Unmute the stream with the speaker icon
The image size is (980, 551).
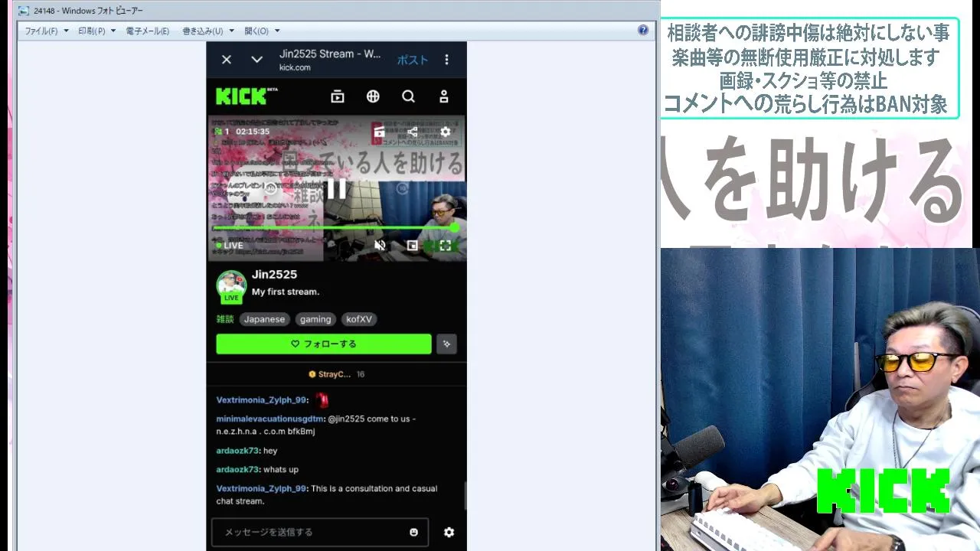coord(380,246)
